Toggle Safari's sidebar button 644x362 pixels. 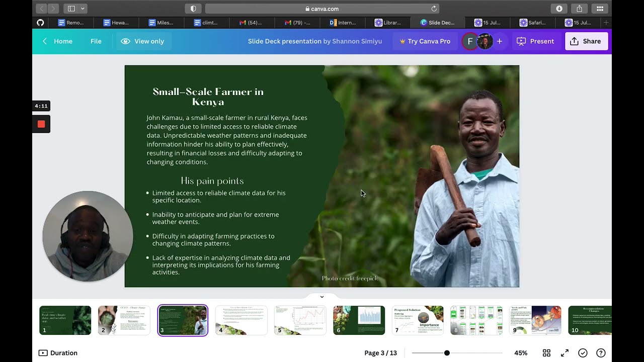[x=71, y=9]
